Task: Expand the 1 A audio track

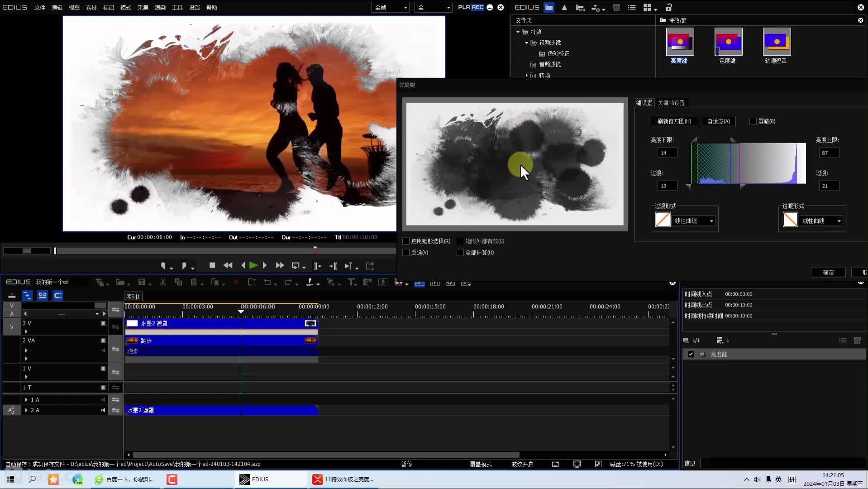Action: [26, 400]
